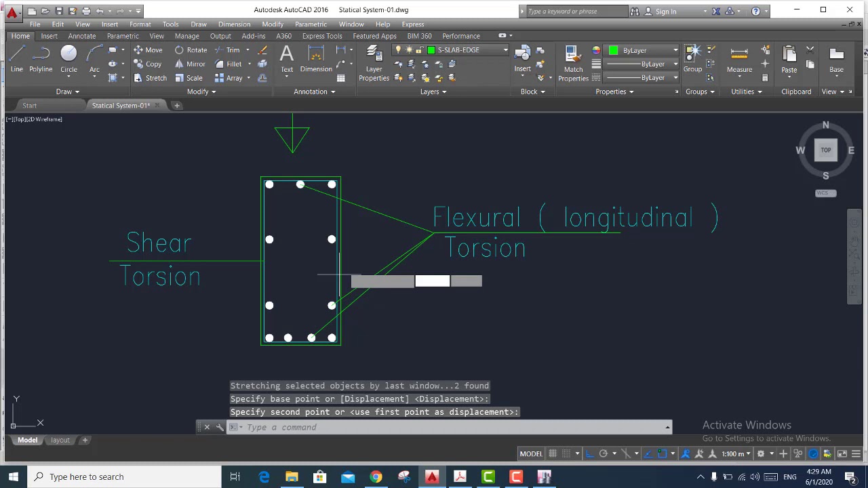The height and width of the screenshot is (488, 868).
Task: Toggle ortho mode in status bar
Action: coord(590,453)
